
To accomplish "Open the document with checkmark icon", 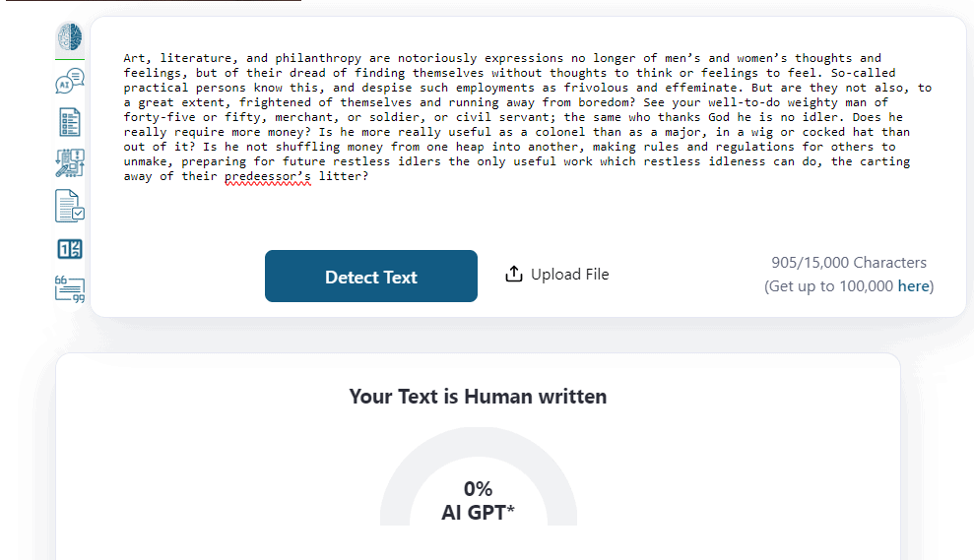I will click(x=70, y=206).
